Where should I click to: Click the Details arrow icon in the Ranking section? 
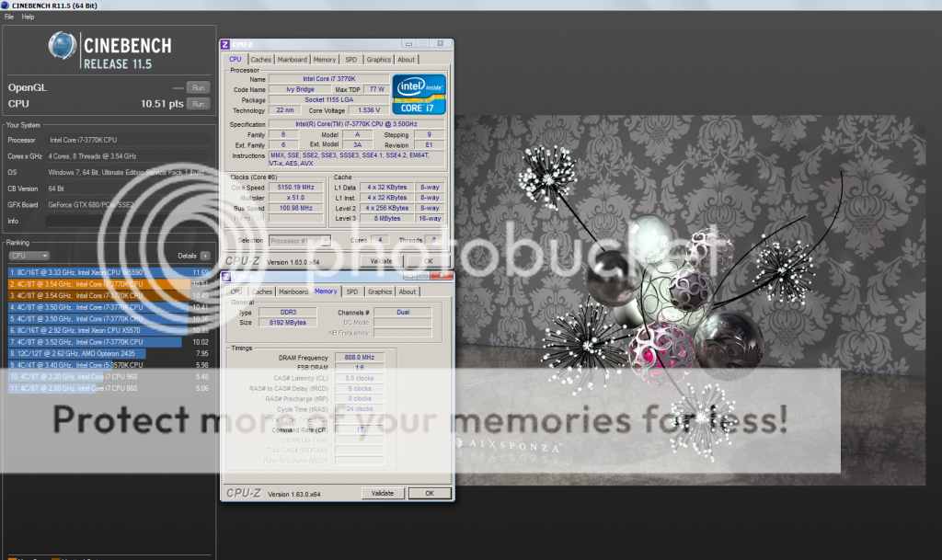pyautogui.click(x=206, y=256)
